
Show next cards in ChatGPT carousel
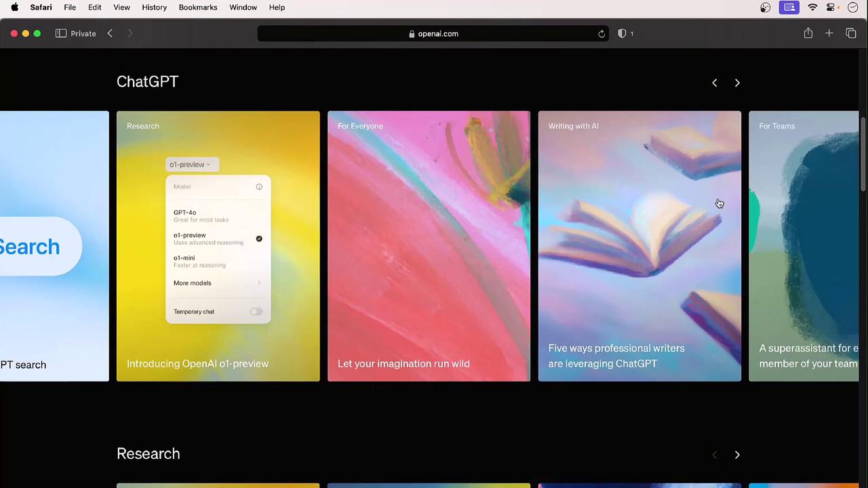[737, 83]
